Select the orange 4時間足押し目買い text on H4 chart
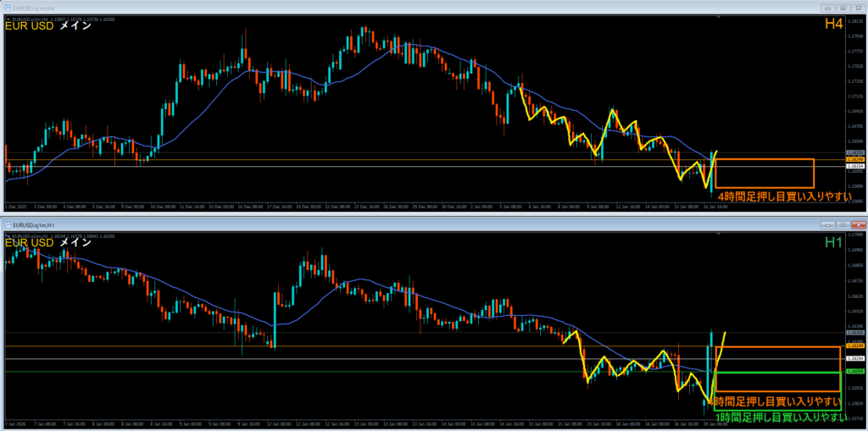Viewport: 868px width, 431px height. (778, 196)
